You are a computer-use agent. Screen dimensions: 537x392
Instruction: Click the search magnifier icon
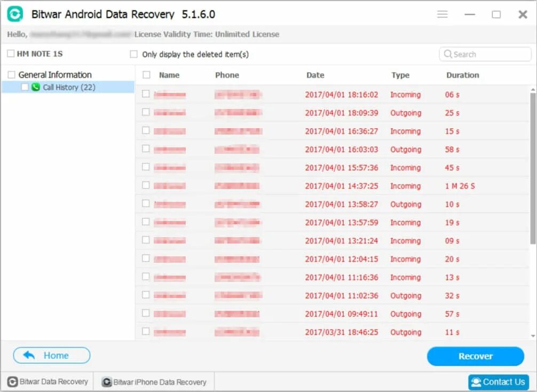click(x=448, y=54)
